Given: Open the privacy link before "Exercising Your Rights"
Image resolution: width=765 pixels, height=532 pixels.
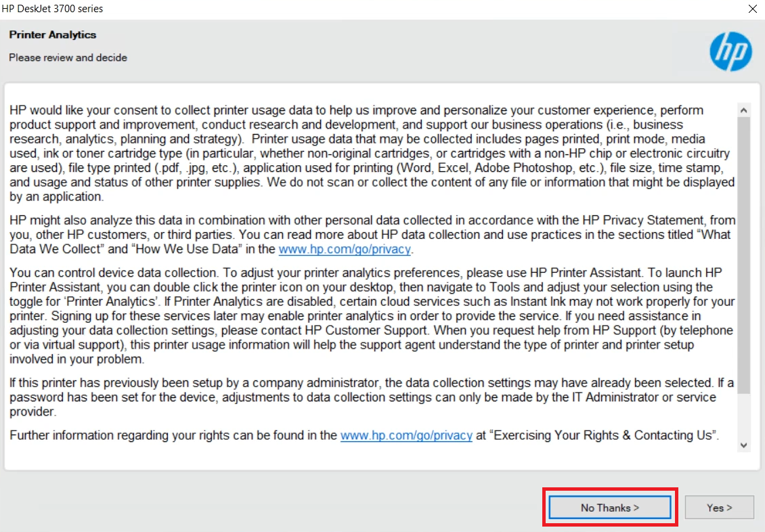Looking at the screenshot, I should coord(406,435).
